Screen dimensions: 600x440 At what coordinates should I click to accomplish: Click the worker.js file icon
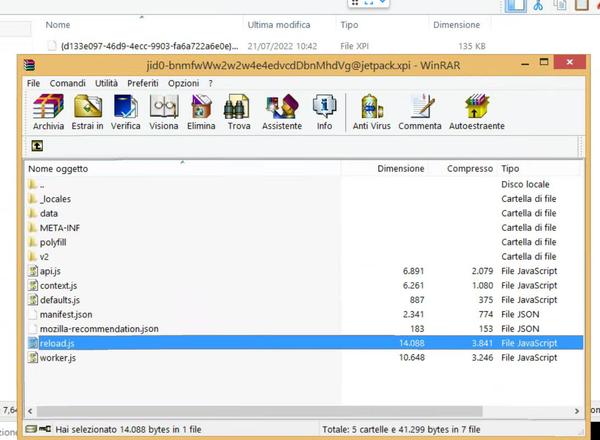pos(33,358)
